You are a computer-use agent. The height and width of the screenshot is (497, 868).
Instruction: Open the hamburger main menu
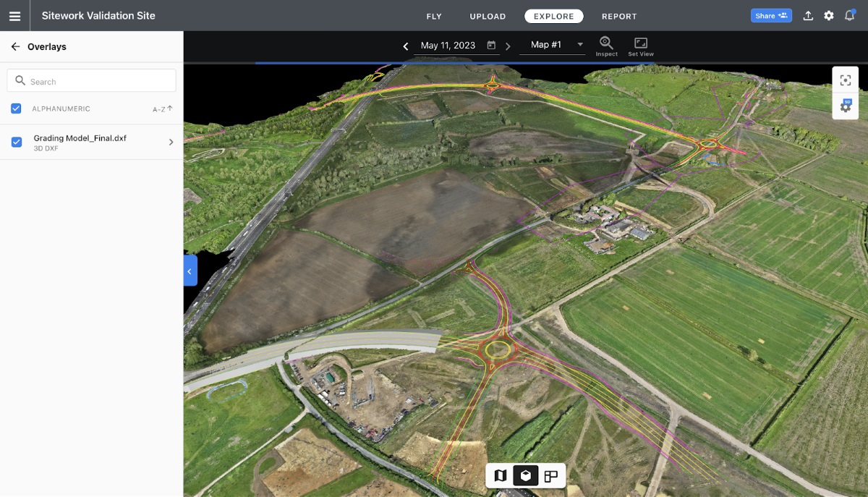coord(14,16)
